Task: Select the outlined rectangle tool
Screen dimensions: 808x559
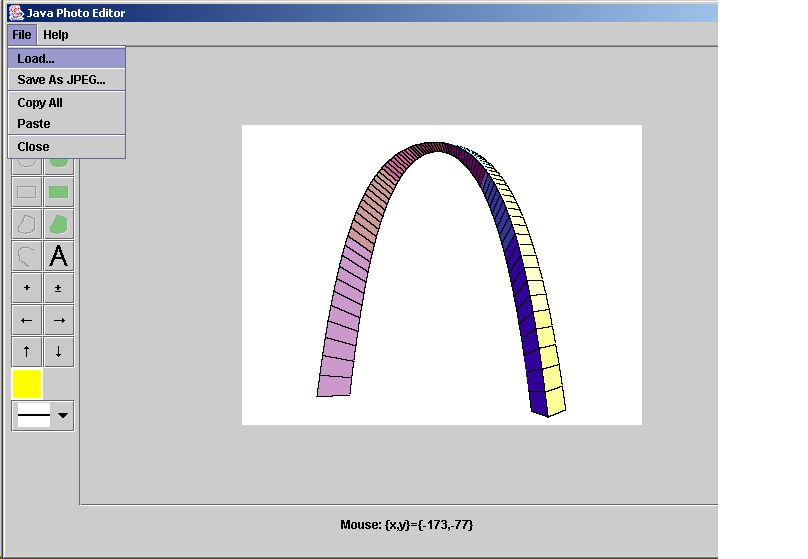Action: click(x=27, y=192)
